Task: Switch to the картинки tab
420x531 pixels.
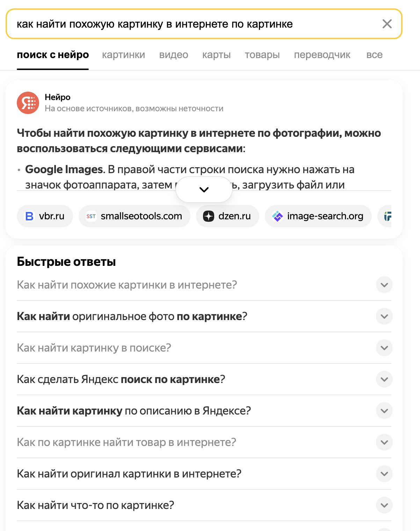Action: [x=123, y=55]
